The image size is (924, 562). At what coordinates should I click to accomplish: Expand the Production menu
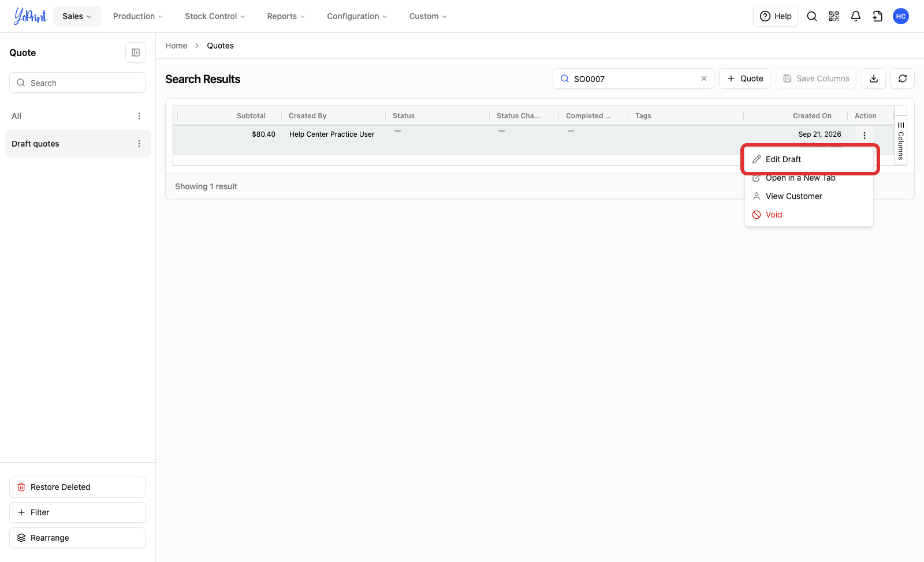click(138, 16)
